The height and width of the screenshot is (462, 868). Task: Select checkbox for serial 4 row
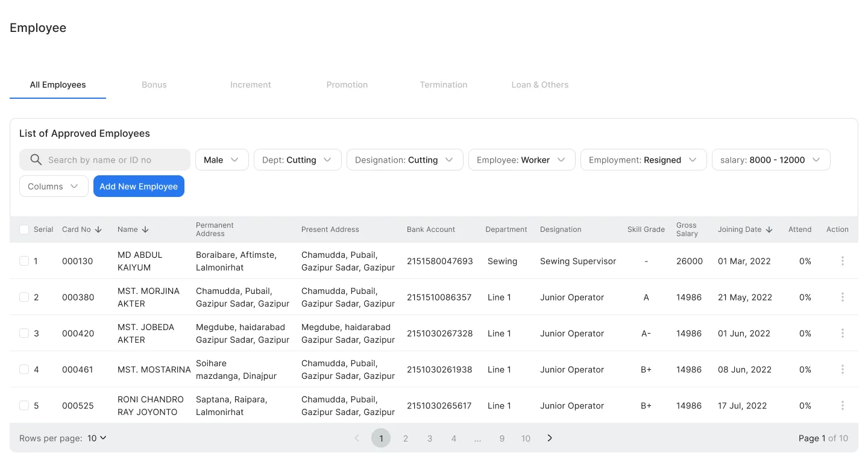[x=24, y=369]
